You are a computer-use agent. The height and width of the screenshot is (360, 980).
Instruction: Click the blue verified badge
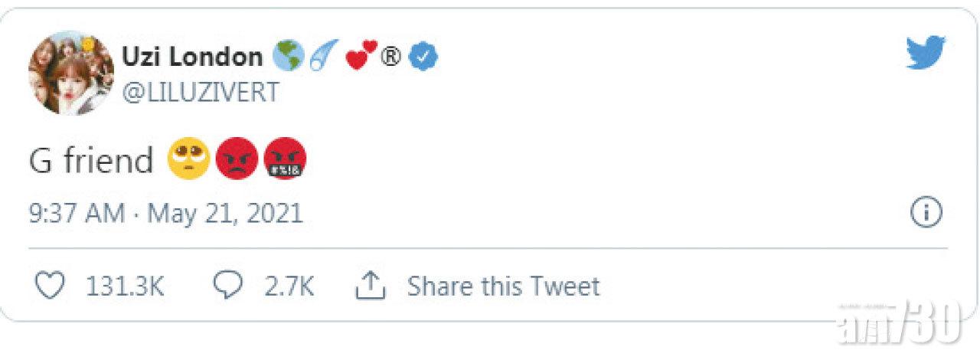(x=423, y=56)
